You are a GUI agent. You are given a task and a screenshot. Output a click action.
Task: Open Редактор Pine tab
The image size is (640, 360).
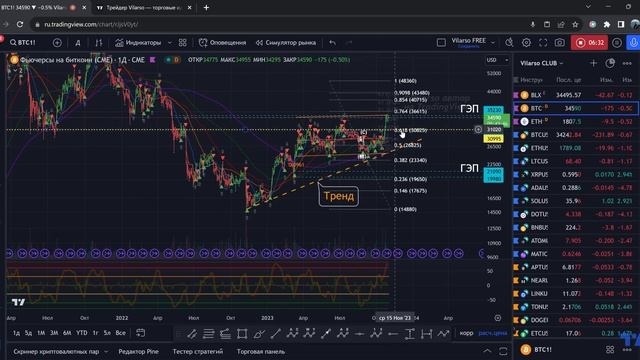click(x=138, y=351)
